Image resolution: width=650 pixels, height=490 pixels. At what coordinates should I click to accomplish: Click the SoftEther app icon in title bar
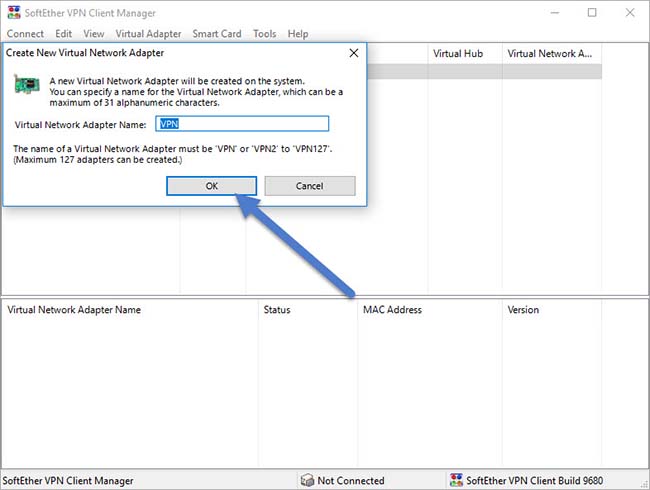pyautogui.click(x=14, y=12)
